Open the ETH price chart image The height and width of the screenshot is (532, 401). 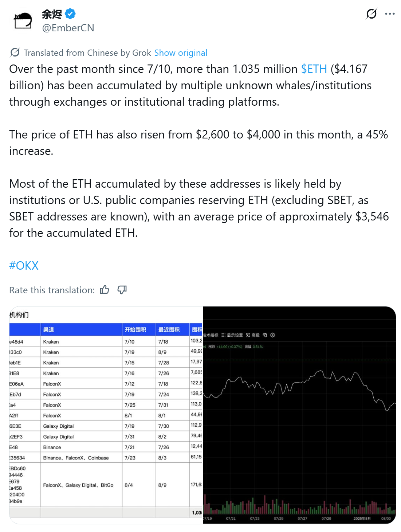coord(299,415)
